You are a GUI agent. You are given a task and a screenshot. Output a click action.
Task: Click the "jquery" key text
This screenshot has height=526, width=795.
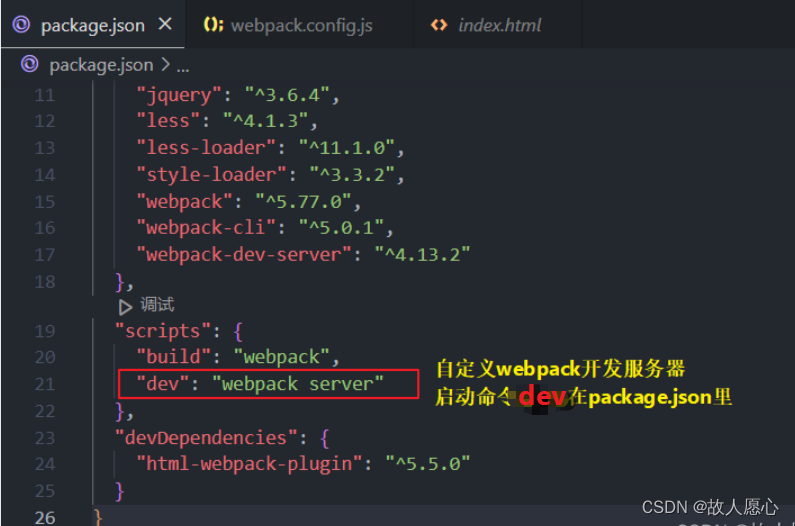click(x=178, y=95)
